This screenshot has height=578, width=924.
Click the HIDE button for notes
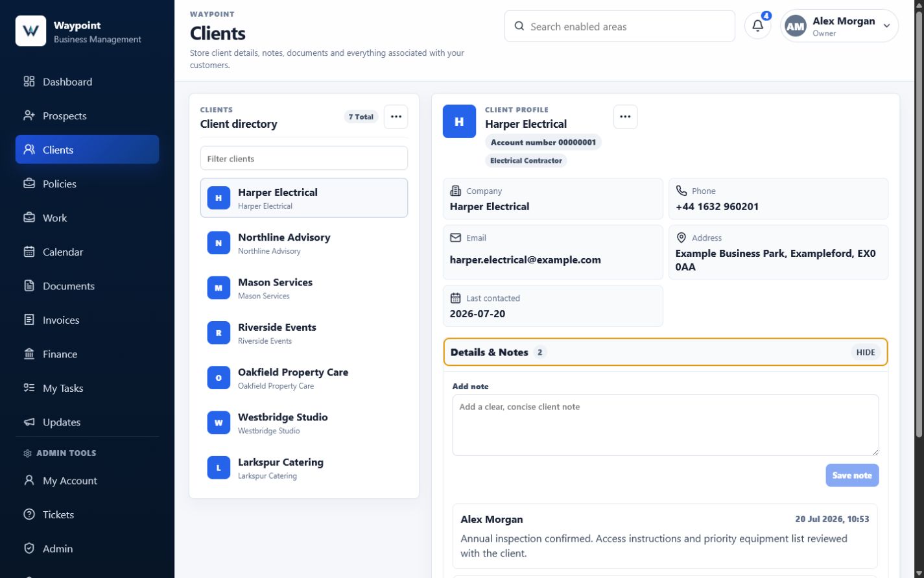[866, 352]
